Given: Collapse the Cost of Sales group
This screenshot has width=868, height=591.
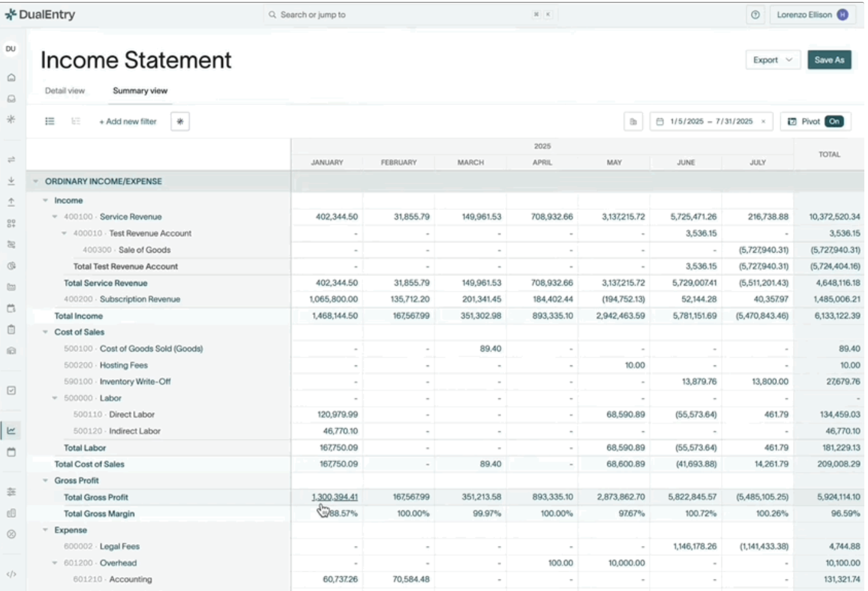Looking at the screenshot, I should tap(45, 332).
